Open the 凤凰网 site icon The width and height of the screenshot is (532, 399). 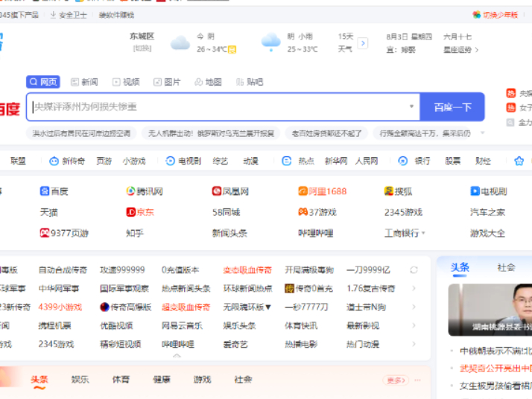pos(217,191)
